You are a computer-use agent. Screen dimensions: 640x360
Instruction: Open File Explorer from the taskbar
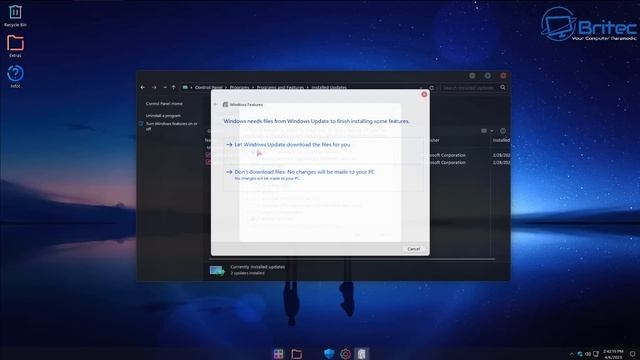pyautogui.click(x=297, y=353)
